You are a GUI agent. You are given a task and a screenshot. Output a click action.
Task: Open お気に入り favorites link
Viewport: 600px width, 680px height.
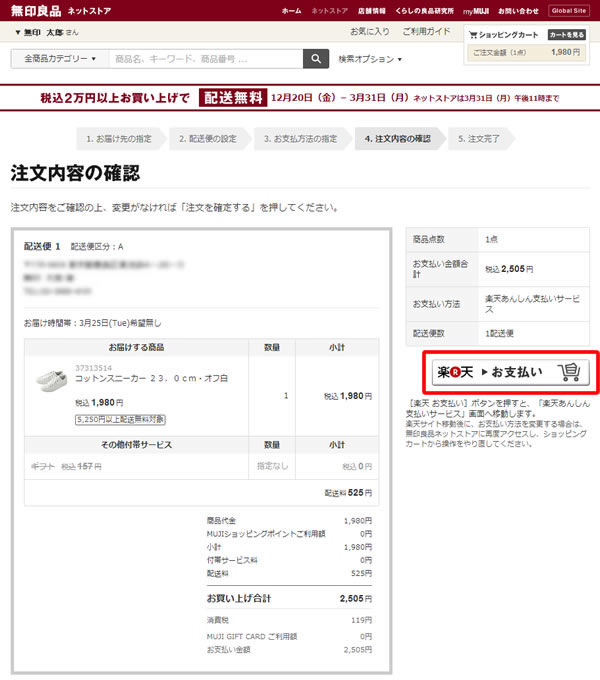point(369,33)
